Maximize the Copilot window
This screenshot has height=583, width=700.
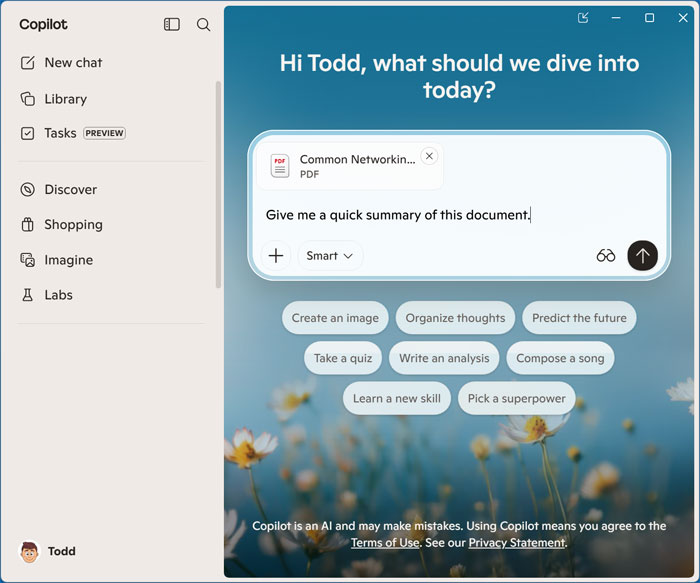(650, 18)
